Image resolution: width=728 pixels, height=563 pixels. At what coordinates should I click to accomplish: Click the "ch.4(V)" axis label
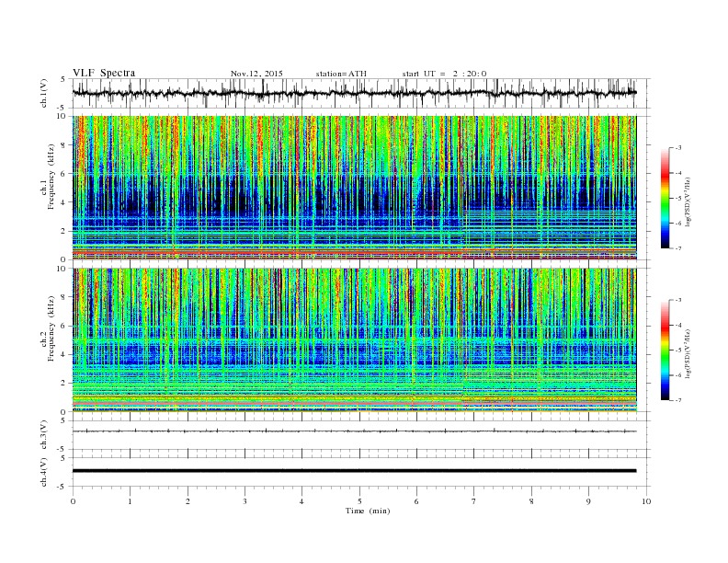point(44,472)
